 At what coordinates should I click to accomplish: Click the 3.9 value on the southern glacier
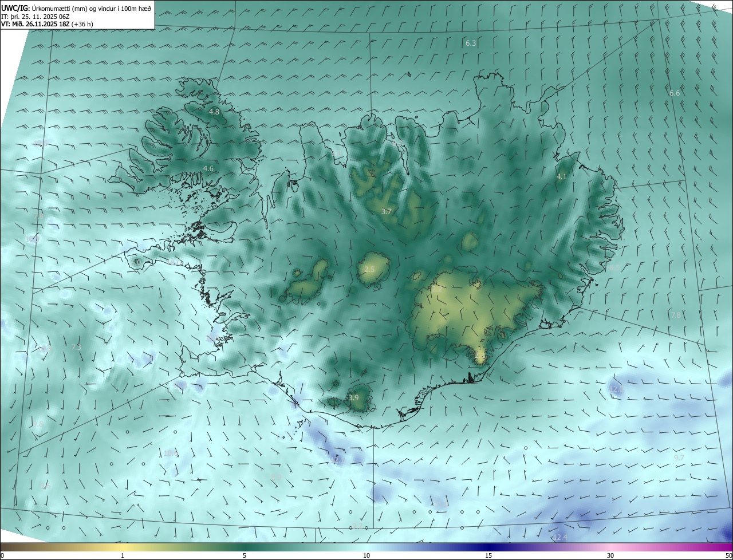353,397
